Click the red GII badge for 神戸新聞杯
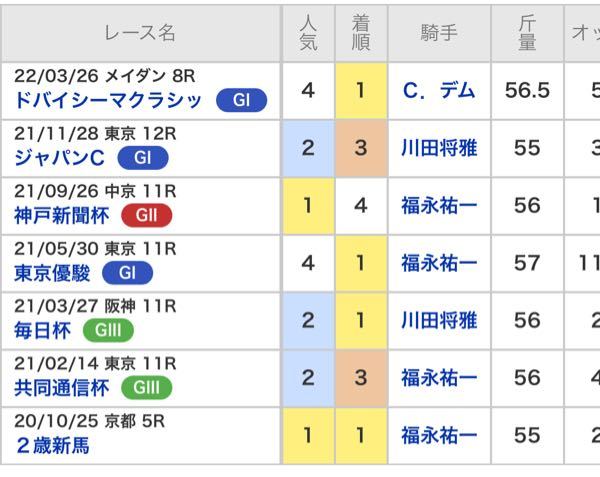This screenshot has height=477, width=600. pyautogui.click(x=146, y=215)
